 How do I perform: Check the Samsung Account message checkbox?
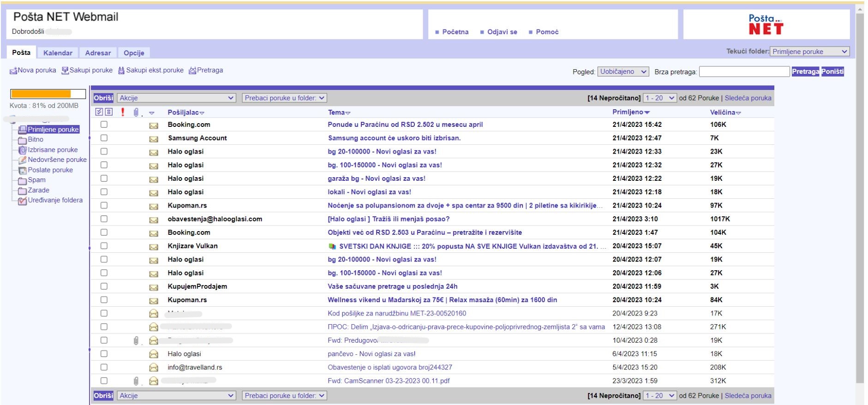104,138
